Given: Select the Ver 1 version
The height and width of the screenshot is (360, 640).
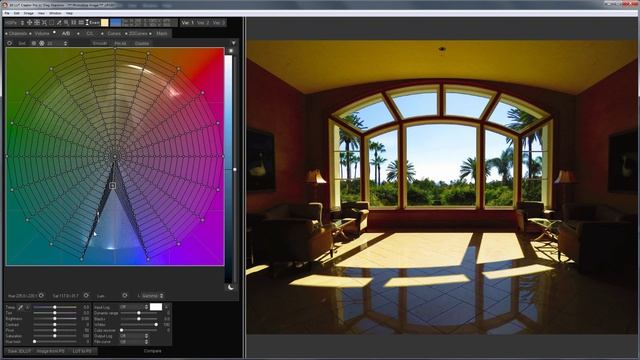Looking at the screenshot, I should (x=188, y=23).
